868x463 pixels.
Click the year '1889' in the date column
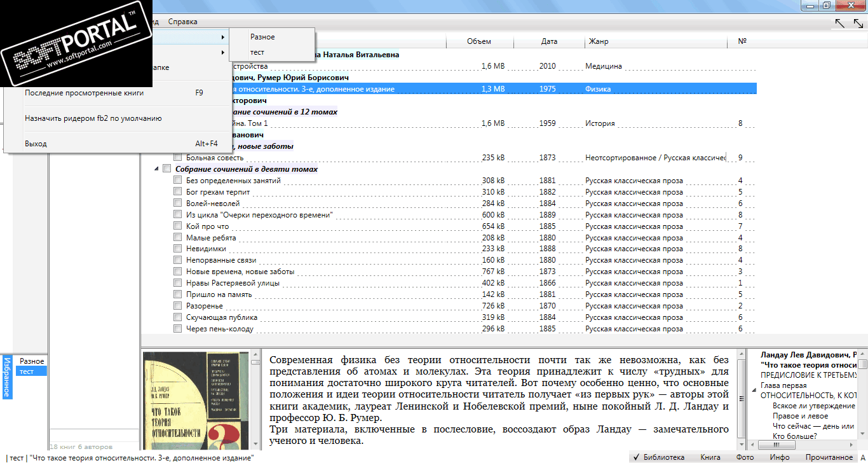tap(547, 215)
